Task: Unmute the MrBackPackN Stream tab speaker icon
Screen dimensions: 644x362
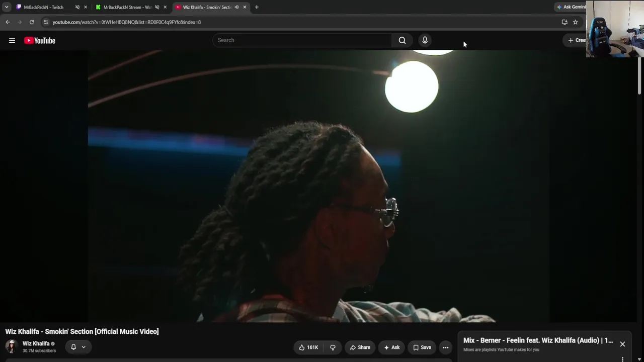Action: pyautogui.click(x=157, y=7)
